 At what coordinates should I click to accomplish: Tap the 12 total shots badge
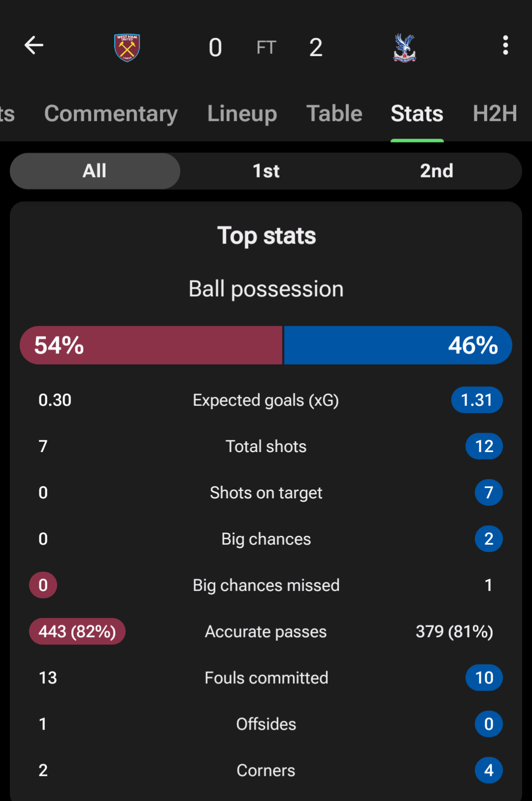click(x=484, y=446)
